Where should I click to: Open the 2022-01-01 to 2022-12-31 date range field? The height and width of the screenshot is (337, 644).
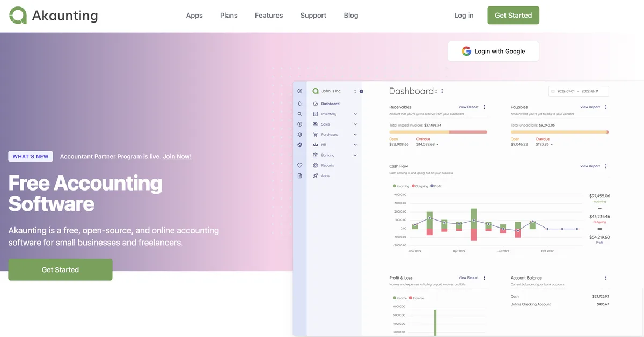click(x=579, y=91)
